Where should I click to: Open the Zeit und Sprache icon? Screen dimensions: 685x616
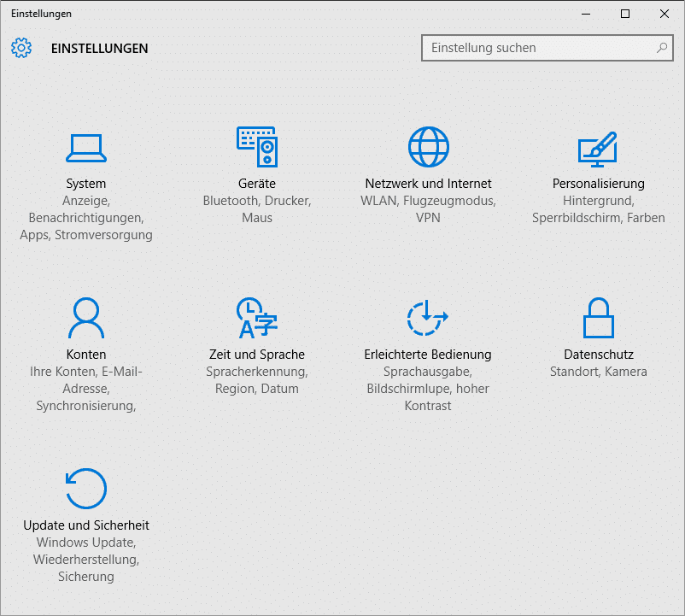[257, 318]
